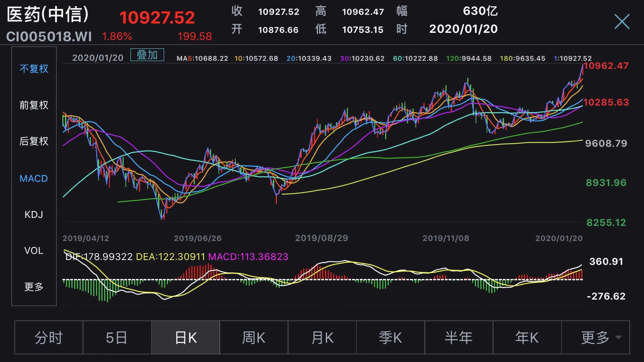Open the 周K chart tab
Image resolution: width=644 pixels, height=362 pixels.
[x=254, y=338]
